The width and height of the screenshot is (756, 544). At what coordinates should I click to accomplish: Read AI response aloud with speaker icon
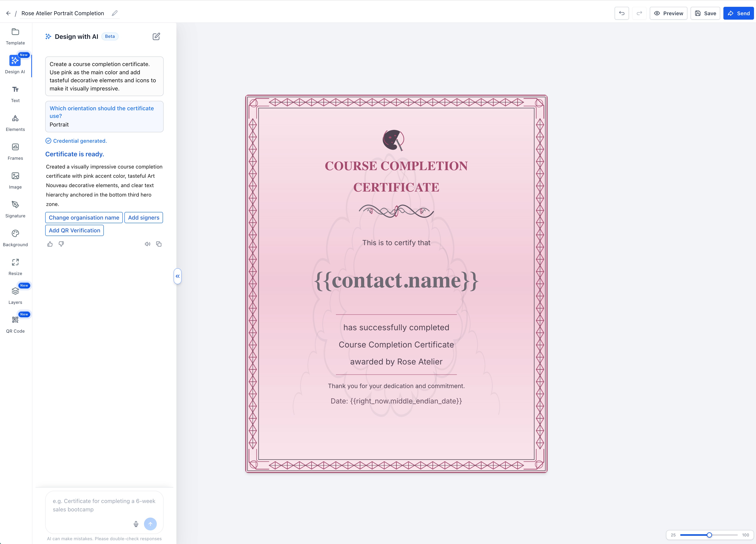point(147,244)
